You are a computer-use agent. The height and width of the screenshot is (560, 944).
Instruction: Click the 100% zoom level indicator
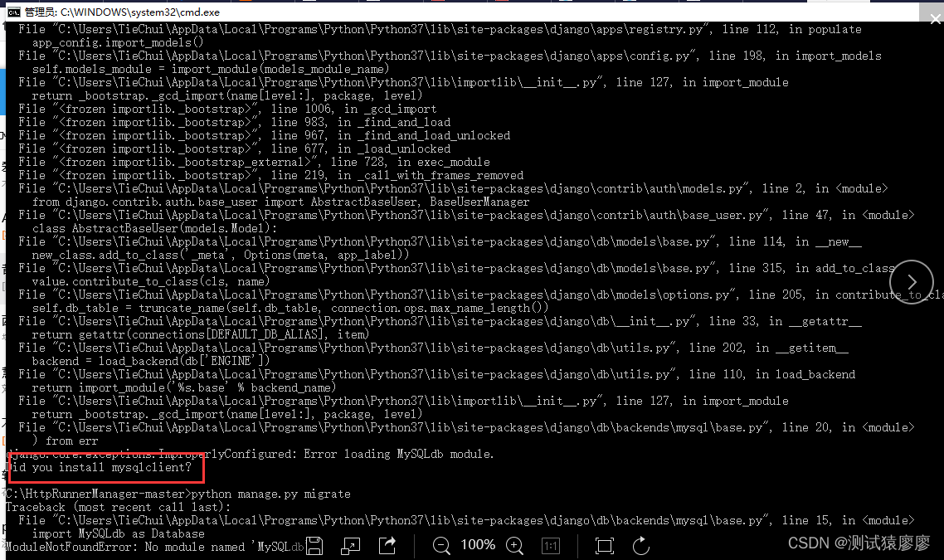click(477, 545)
